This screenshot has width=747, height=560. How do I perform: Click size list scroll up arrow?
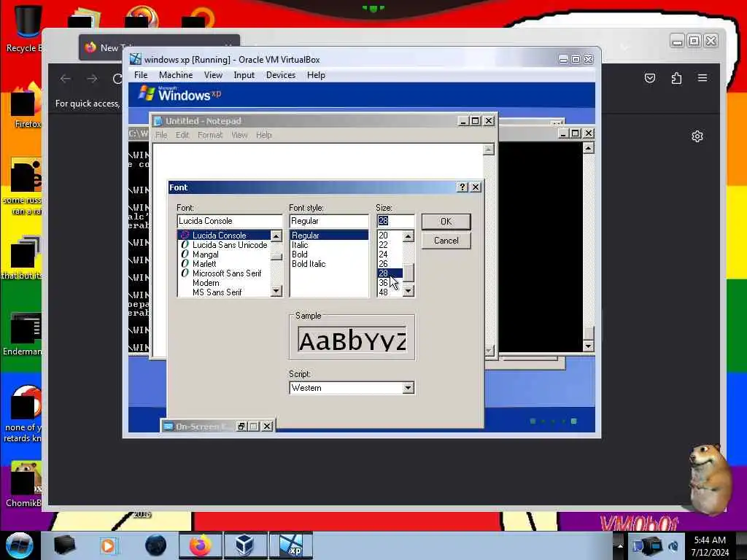click(x=409, y=236)
